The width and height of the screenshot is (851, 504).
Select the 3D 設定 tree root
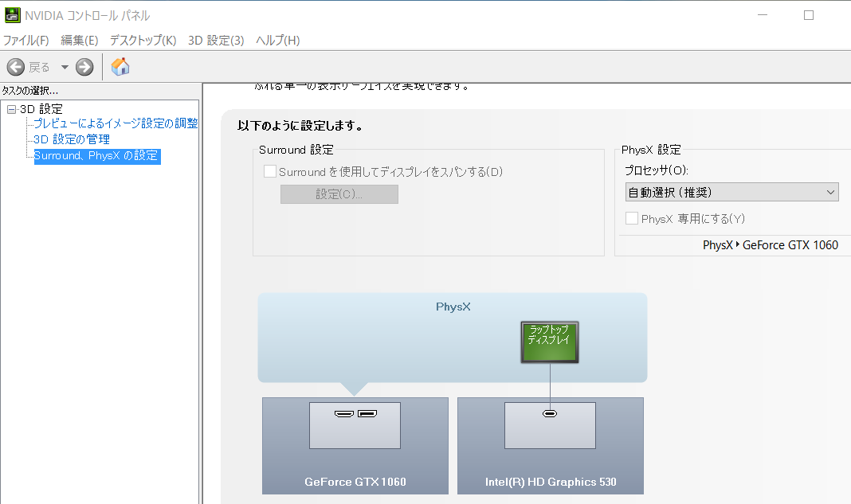pos(41,109)
